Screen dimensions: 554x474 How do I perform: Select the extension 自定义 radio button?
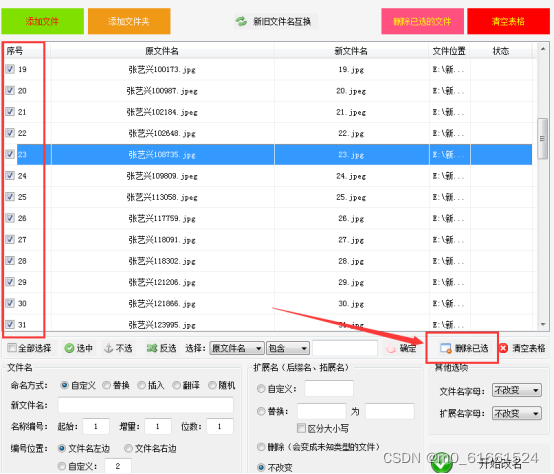261,389
